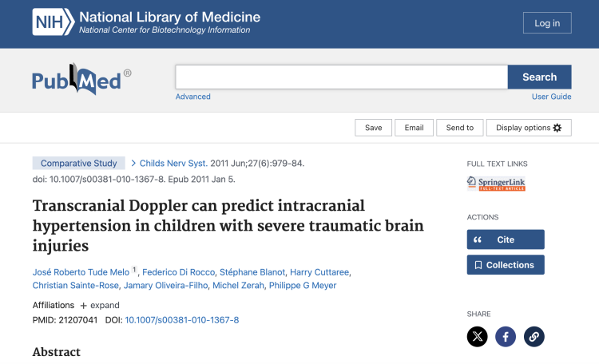Click the Save button
The width and height of the screenshot is (599, 364).
373,128
